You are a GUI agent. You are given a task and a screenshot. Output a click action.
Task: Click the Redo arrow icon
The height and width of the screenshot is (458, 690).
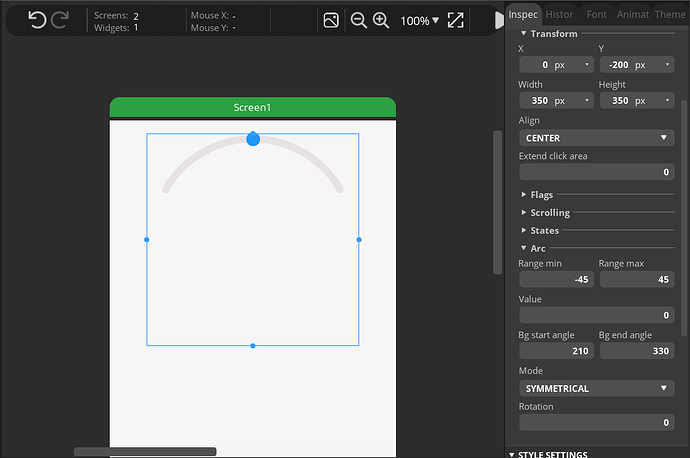point(59,20)
